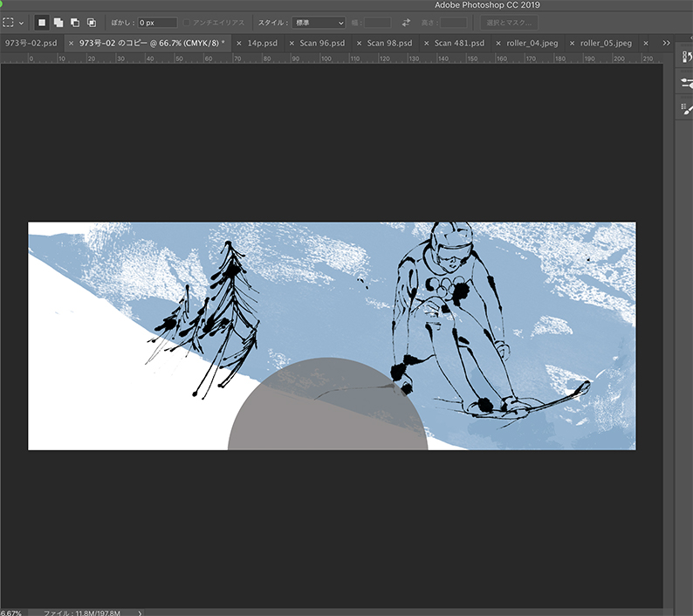Image resolution: width=693 pixels, height=616 pixels.
Task: Click the swap width and height arrows
Action: [x=406, y=23]
